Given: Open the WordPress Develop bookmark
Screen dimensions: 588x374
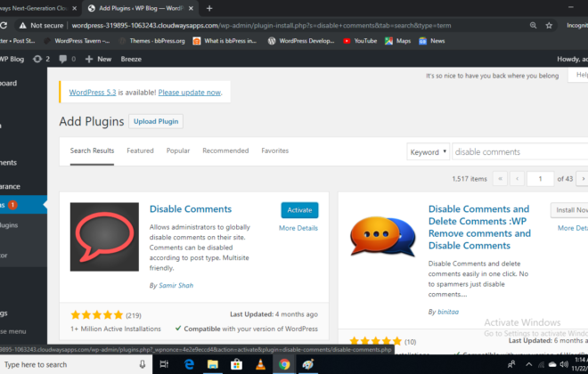Looking at the screenshot, I should coord(301,41).
